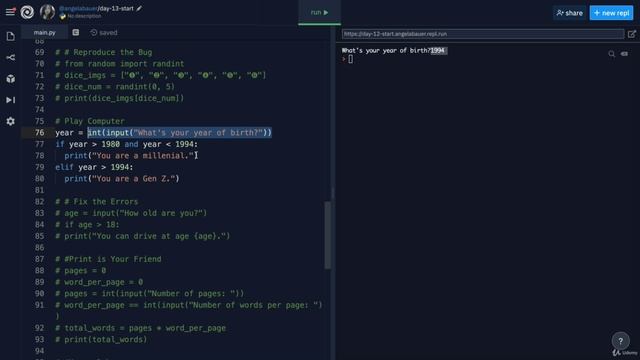Clear the console output

[624, 54]
